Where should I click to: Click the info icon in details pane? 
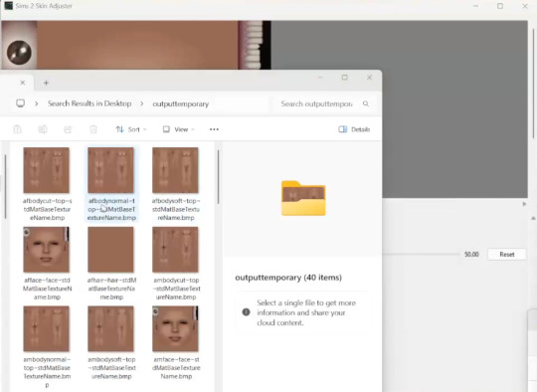click(246, 312)
